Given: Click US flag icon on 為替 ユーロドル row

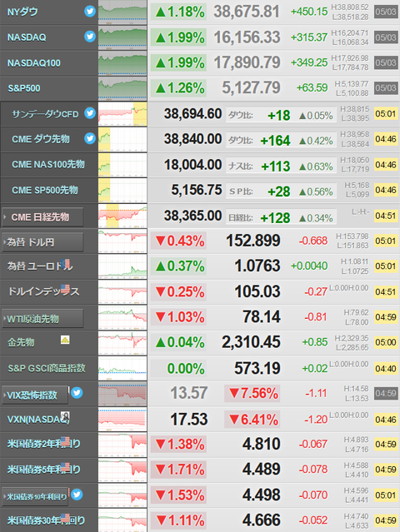Looking at the screenshot, I should (66, 263).
